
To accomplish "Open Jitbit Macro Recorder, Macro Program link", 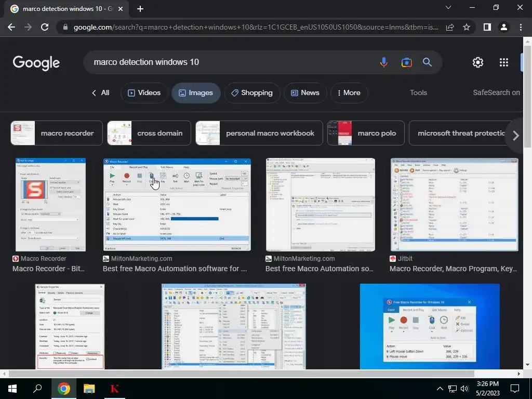I will (x=453, y=269).
